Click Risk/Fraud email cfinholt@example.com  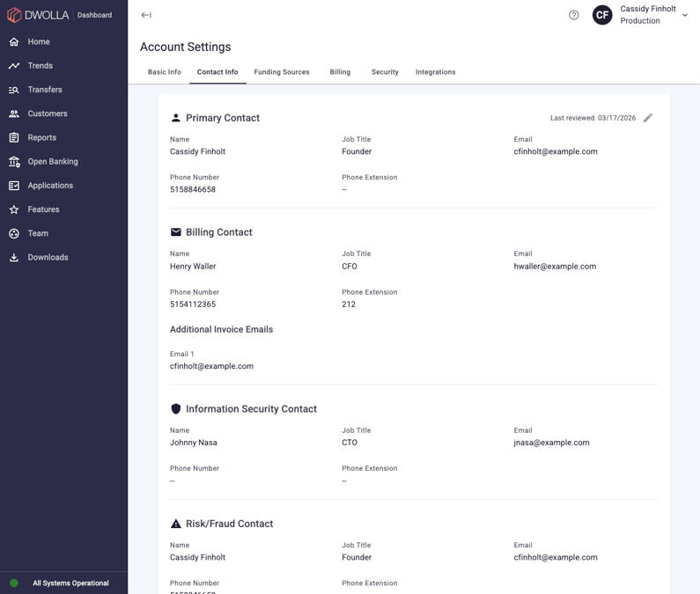point(556,557)
